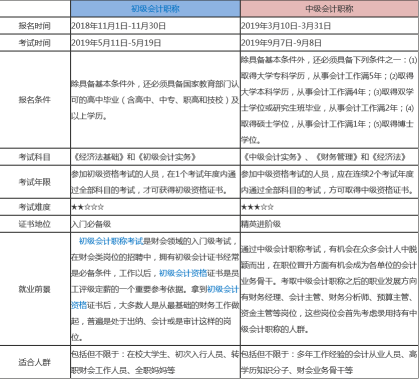Click the 考试难度 row label
This screenshot has width=420, height=380.
pos(35,207)
